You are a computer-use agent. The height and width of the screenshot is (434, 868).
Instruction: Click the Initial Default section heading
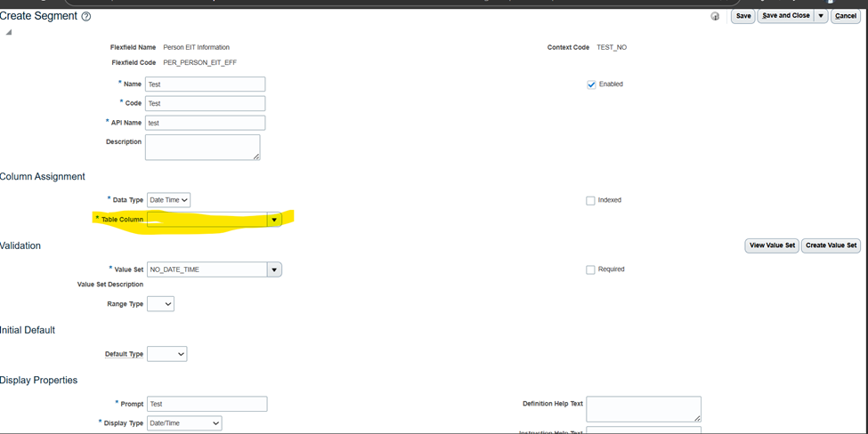click(28, 330)
